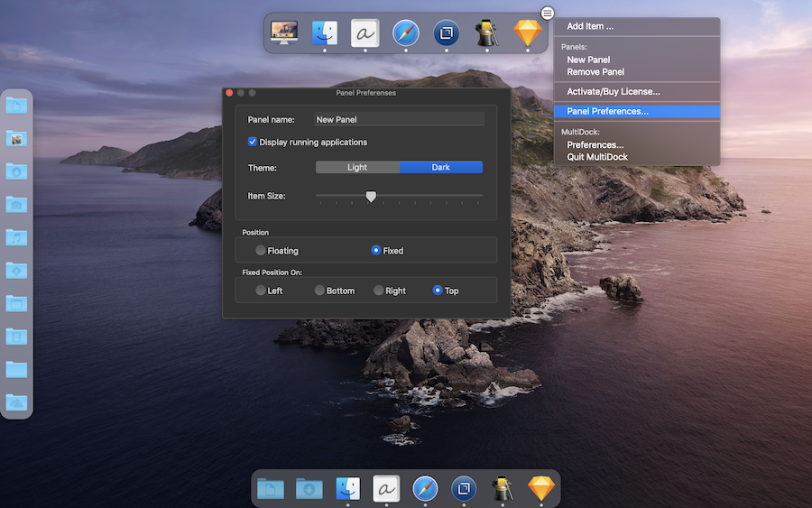This screenshot has width=812, height=508.
Task: Open the monitor icon in top panel
Action: tap(284, 33)
